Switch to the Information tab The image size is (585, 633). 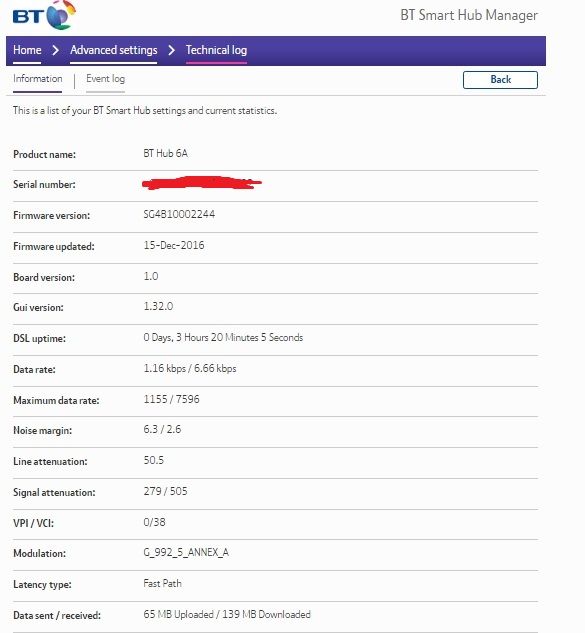pyautogui.click(x=38, y=79)
